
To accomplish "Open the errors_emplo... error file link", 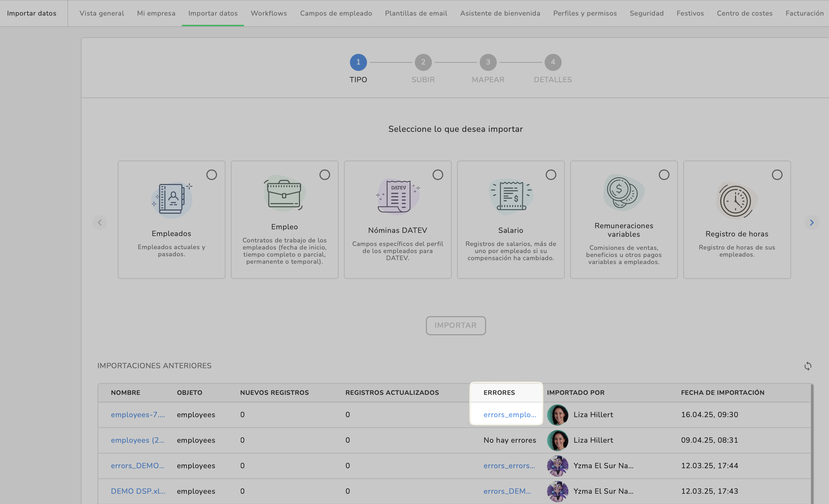I will tap(510, 415).
